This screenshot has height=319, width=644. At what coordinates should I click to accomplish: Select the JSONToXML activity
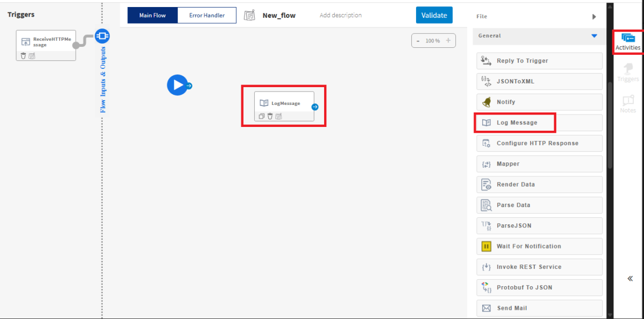pos(540,81)
